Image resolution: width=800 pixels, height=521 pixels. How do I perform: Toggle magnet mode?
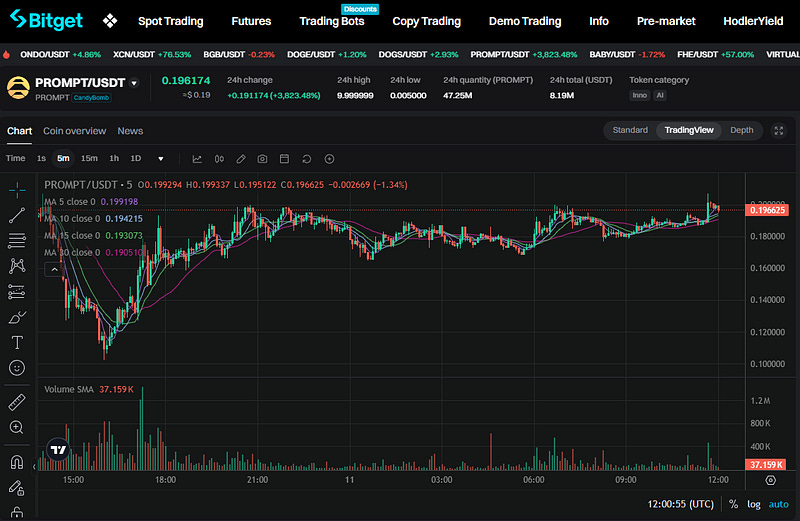pos(17,462)
